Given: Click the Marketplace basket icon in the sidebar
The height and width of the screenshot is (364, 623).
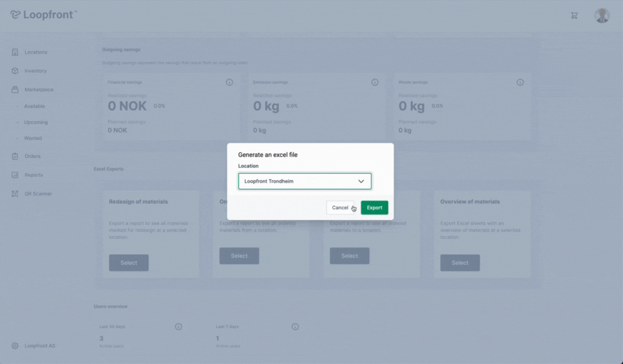Looking at the screenshot, I should click(15, 89).
